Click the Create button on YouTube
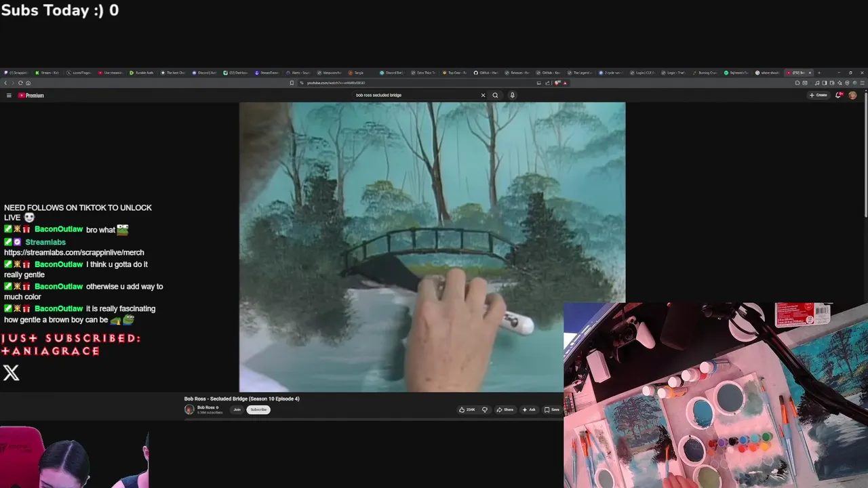The height and width of the screenshot is (488, 868). click(818, 96)
